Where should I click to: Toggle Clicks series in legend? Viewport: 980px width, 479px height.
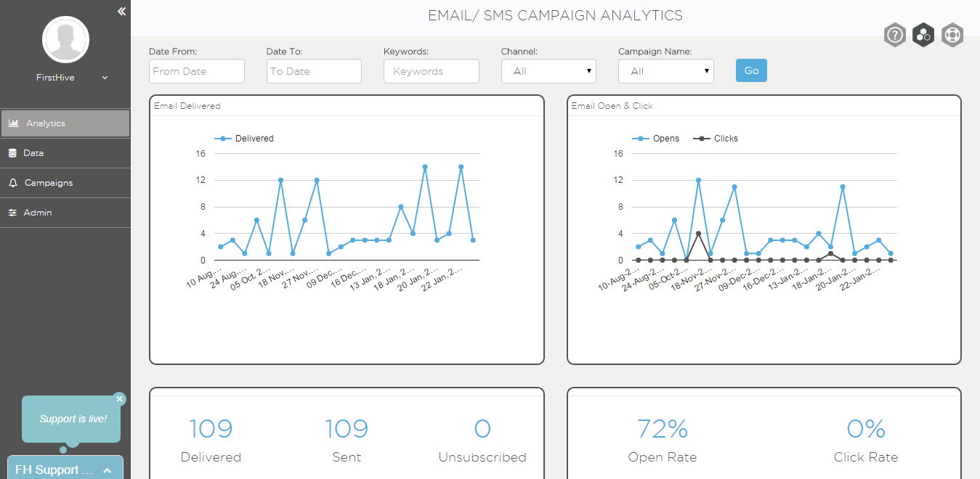(716, 138)
